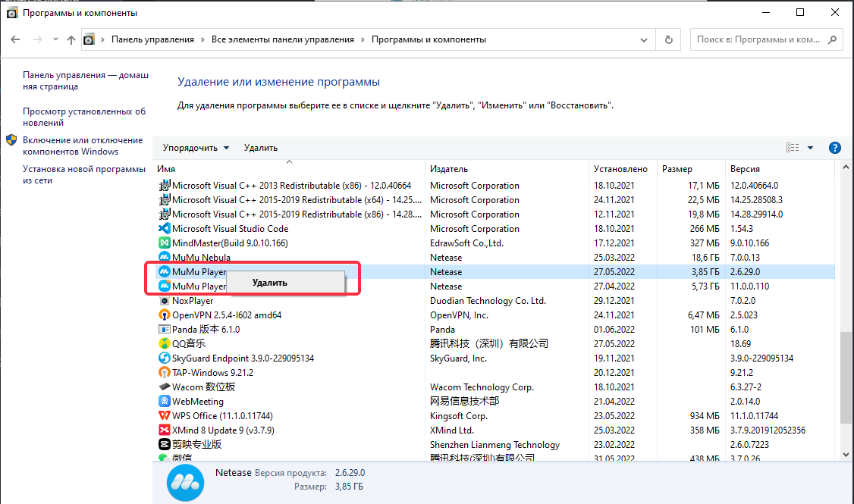The width and height of the screenshot is (854, 504).
Task: Select the NoxPlayer program name
Action: 192,300
